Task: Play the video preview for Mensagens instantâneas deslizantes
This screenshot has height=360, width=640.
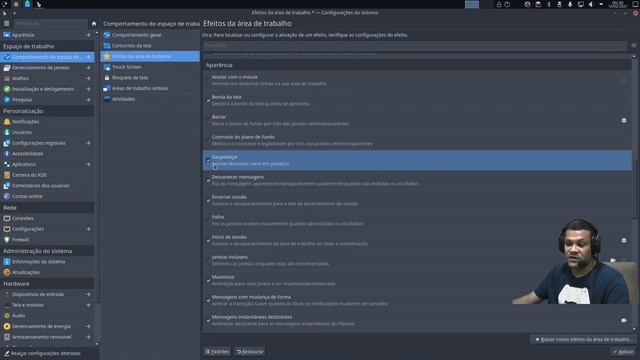Action: pyautogui.click(x=624, y=320)
